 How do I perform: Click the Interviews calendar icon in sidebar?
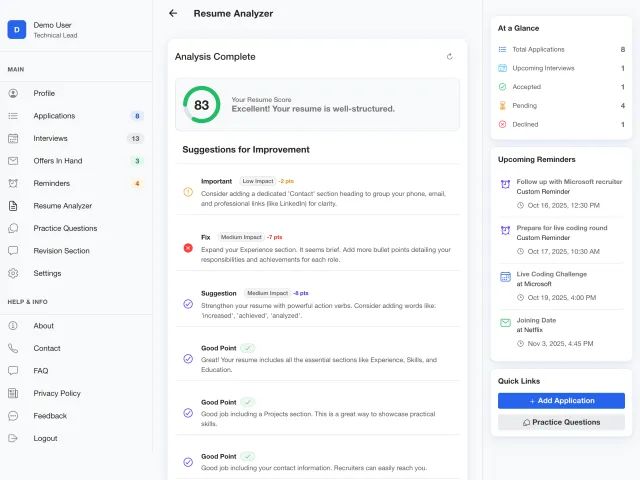tap(13, 138)
